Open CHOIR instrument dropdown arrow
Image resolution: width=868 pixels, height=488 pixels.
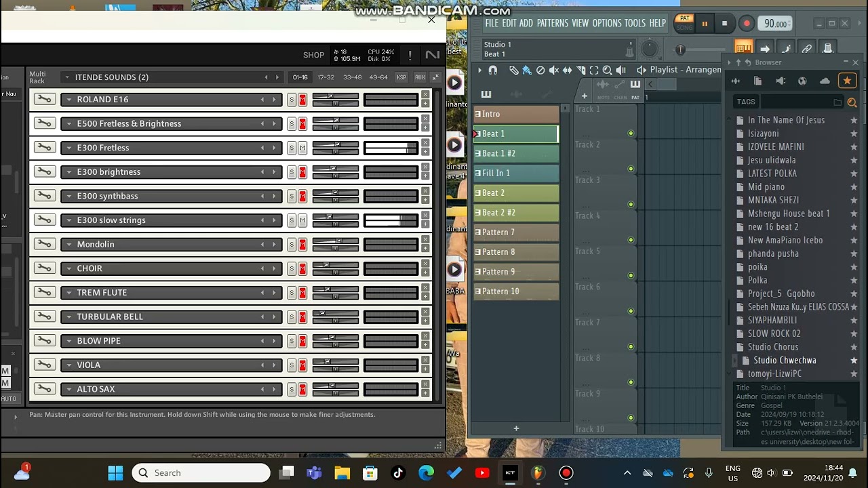coord(68,268)
